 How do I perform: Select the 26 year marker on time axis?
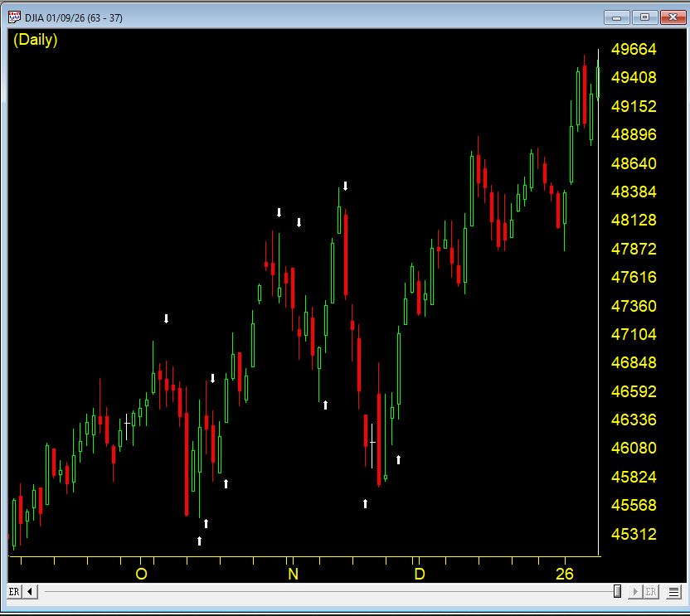coord(565,574)
